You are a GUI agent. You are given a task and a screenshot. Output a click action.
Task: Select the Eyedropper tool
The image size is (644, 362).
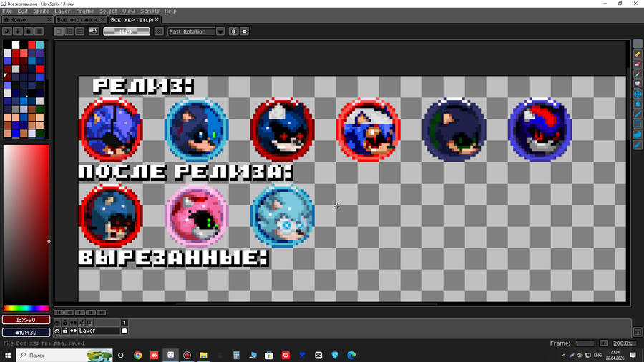pyautogui.click(x=638, y=74)
